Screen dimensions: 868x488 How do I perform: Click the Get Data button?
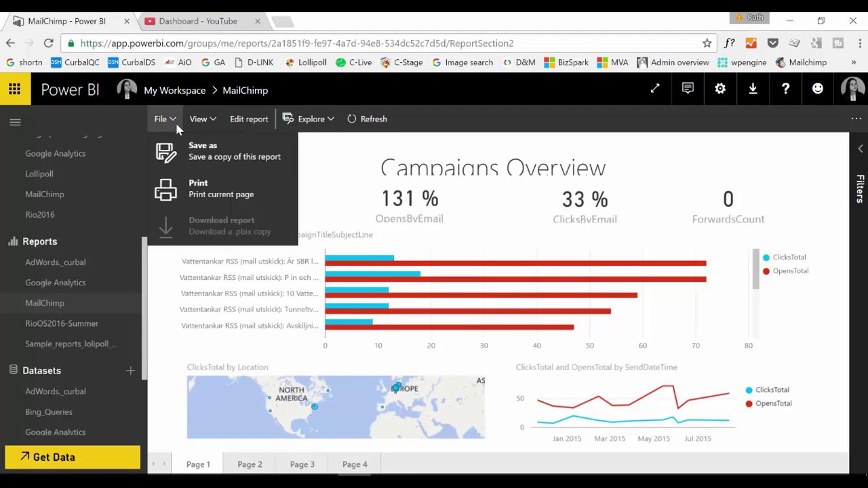pos(73,457)
